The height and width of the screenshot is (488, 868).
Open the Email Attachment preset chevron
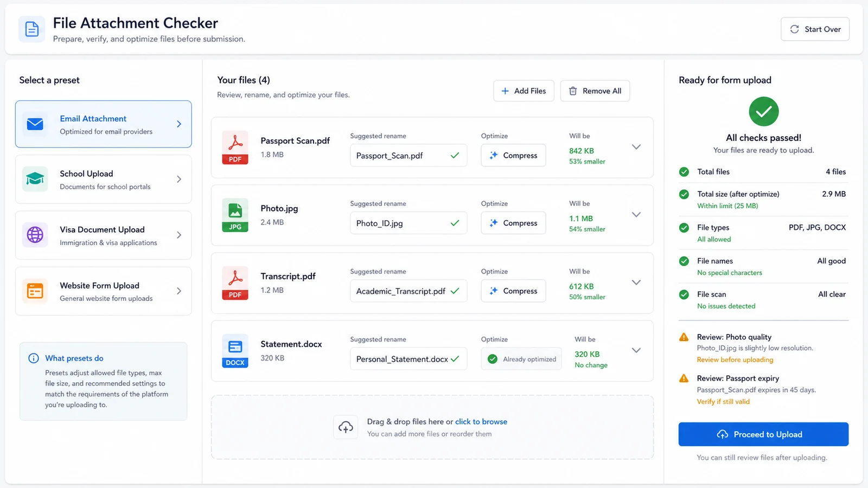pyautogui.click(x=179, y=124)
